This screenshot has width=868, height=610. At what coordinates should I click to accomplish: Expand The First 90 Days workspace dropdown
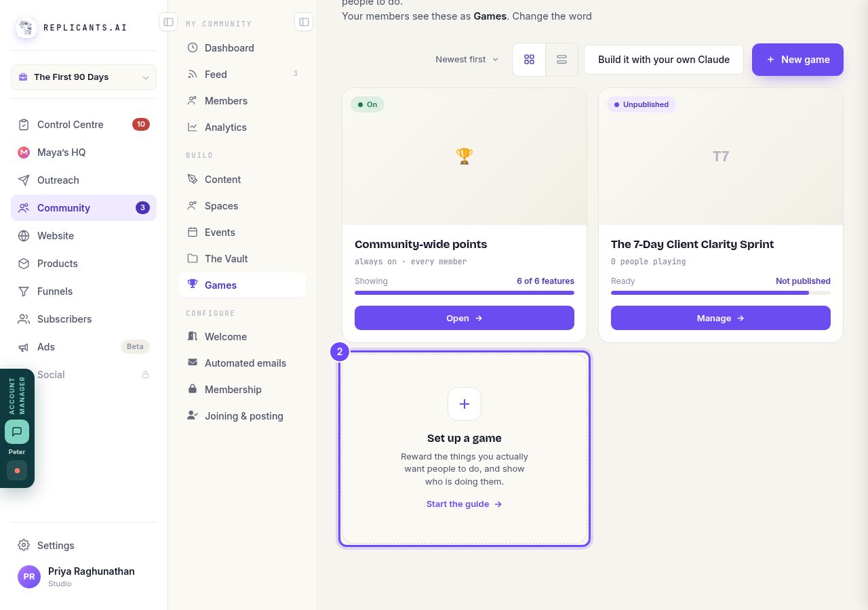[83, 77]
